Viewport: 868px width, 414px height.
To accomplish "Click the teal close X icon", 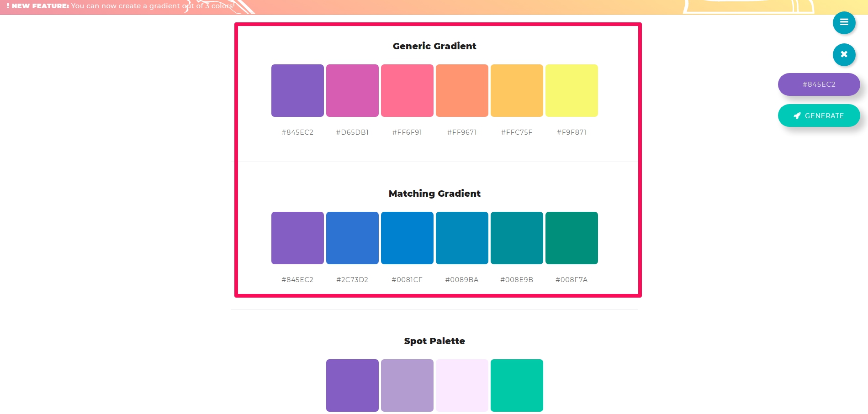I will coord(844,54).
